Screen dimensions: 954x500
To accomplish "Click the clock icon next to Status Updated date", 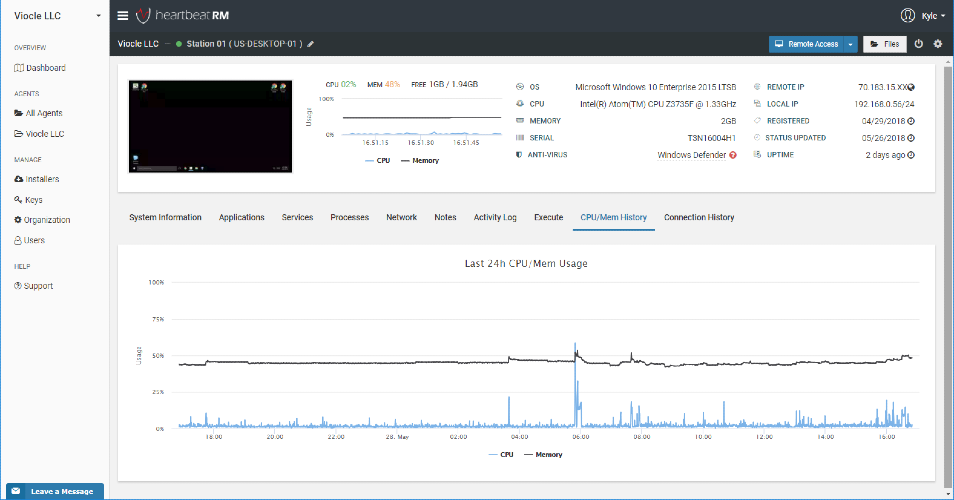I will 911,138.
